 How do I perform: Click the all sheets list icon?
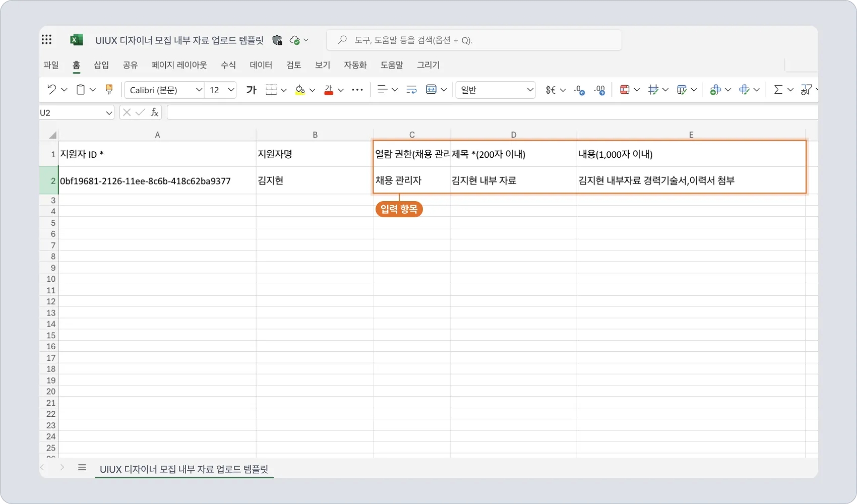[x=82, y=468]
